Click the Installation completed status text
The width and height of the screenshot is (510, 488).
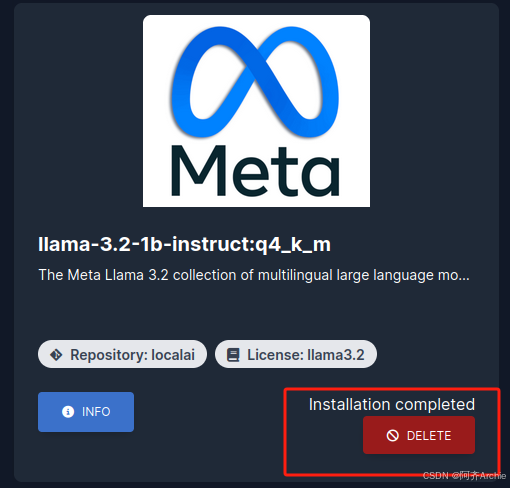pos(392,404)
